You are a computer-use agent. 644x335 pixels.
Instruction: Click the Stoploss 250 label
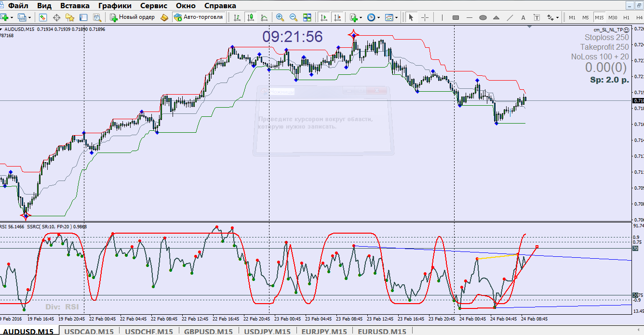(607, 37)
